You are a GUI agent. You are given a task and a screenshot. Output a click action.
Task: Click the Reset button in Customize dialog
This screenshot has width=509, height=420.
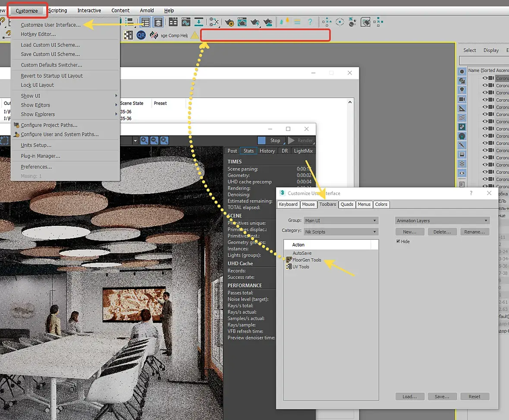[474, 396]
